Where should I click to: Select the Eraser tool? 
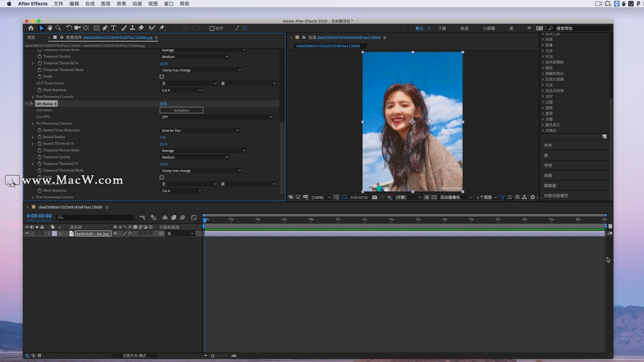pyautogui.click(x=141, y=28)
